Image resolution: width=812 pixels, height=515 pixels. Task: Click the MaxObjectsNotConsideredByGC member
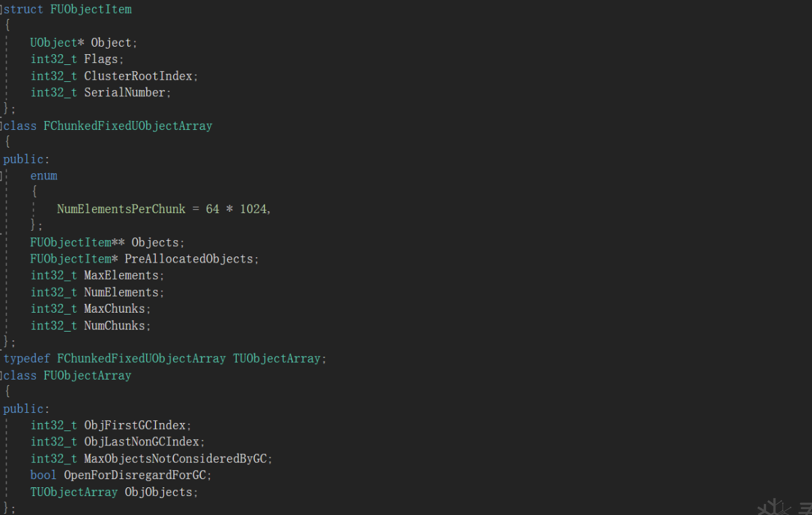pyautogui.click(x=175, y=459)
